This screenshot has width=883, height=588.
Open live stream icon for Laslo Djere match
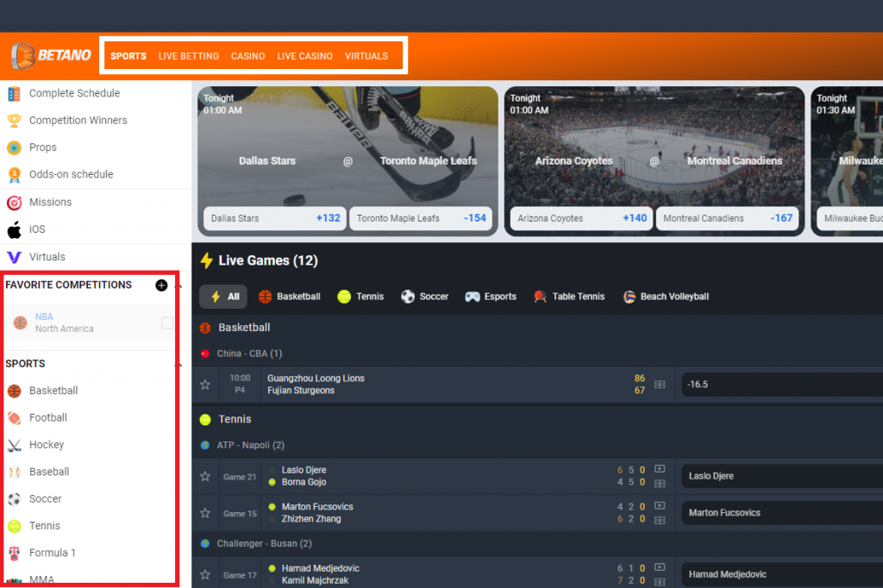point(660,469)
